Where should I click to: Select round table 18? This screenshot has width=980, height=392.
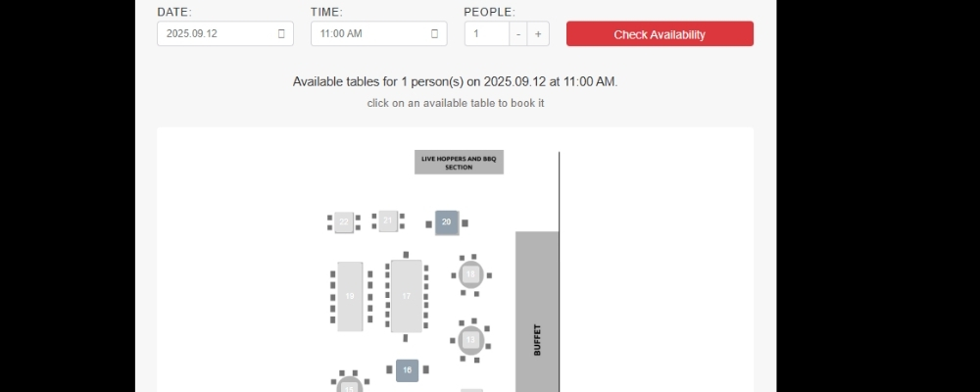click(471, 274)
